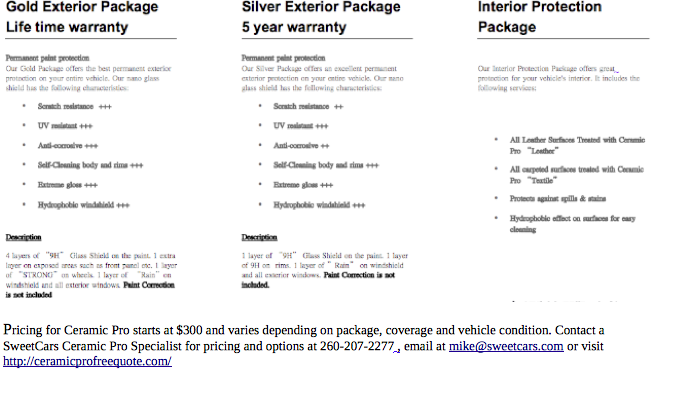
Task: Click the 260-207-2277 phone number
Action: pos(357,346)
